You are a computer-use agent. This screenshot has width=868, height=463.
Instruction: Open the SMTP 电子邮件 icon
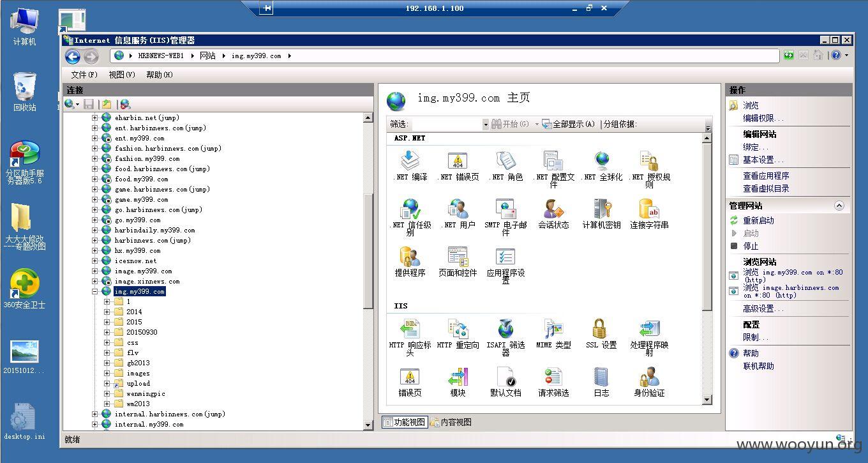click(505, 216)
